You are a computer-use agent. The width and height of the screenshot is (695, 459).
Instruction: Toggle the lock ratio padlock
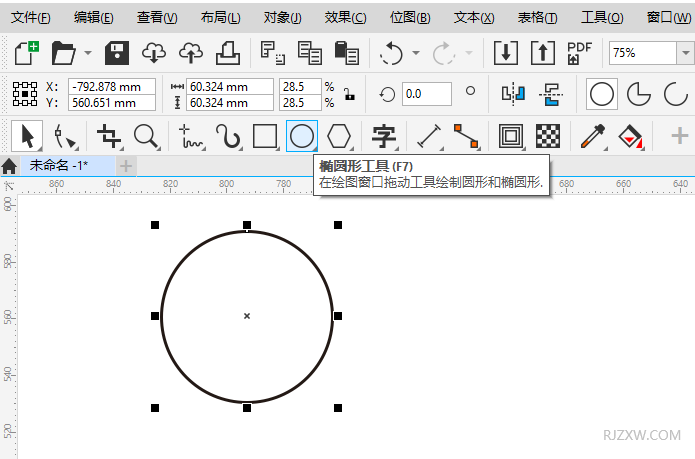click(x=348, y=94)
